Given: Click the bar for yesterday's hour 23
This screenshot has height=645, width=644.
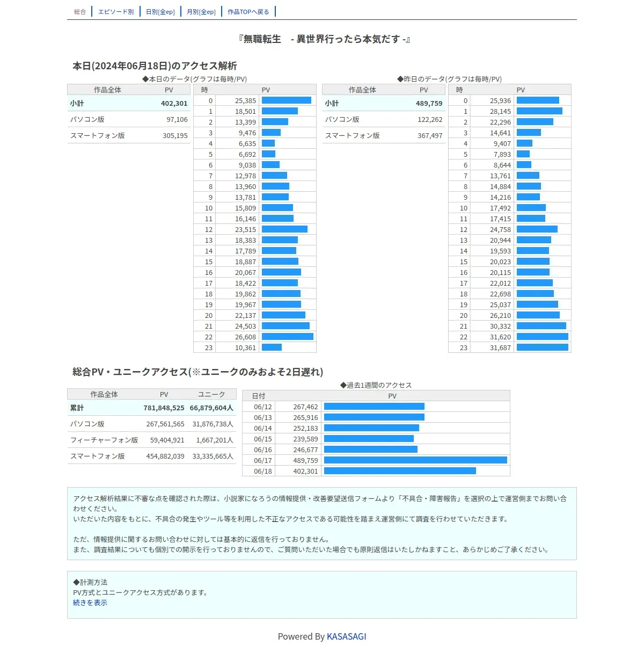Looking at the screenshot, I should click(x=543, y=347).
